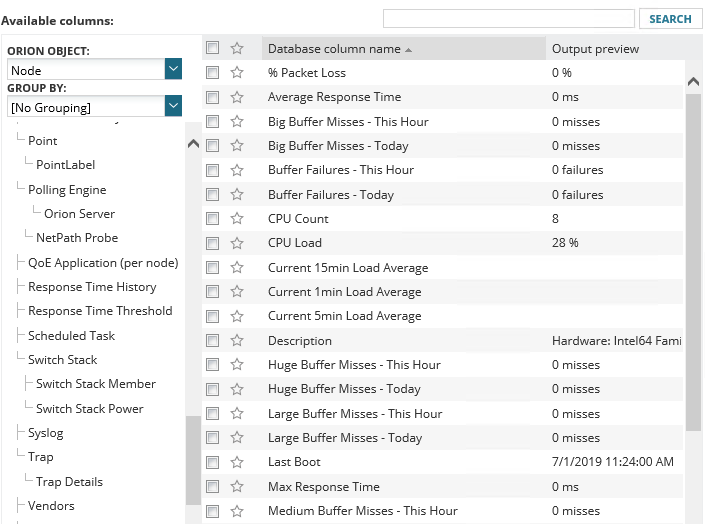The height and width of the screenshot is (524, 714).
Task: Tick the Description column checkbox
Action: (x=212, y=341)
